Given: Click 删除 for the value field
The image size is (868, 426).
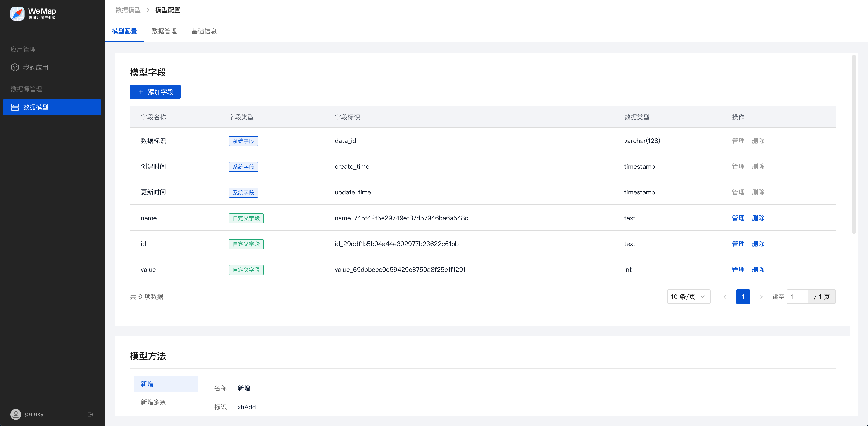Looking at the screenshot, I should [x=758, y=270].
